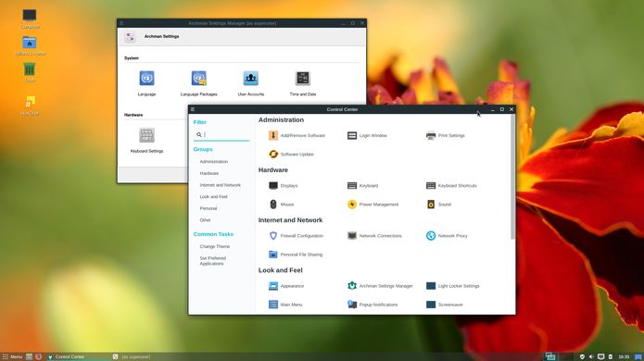
Task: Open Archman Settings Manager from Control Center
Action: click(380, 286)
